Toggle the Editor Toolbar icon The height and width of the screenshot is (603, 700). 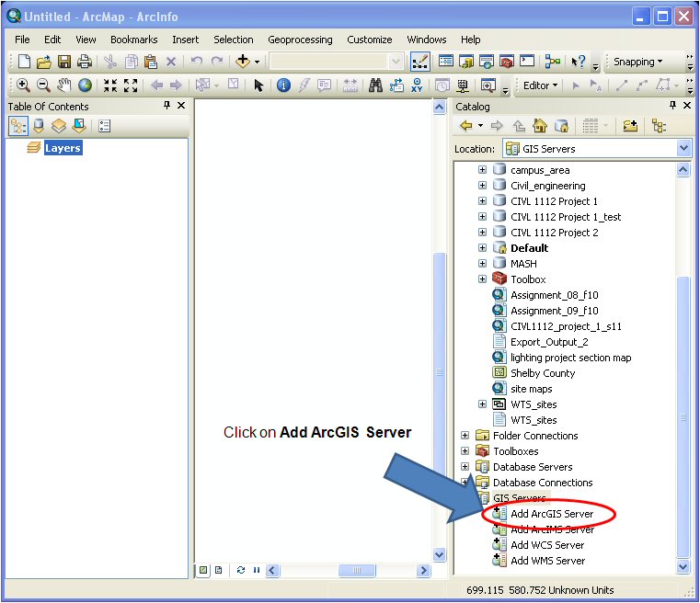click(420, 62)
